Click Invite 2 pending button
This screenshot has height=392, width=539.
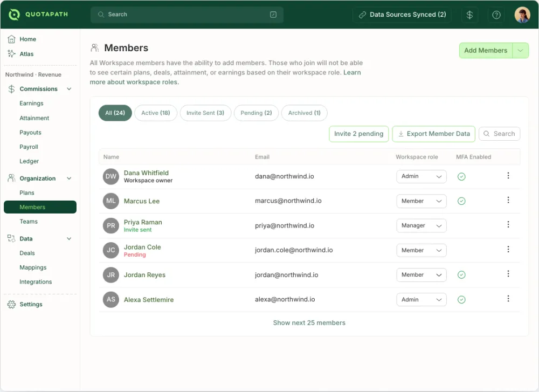point(358,134)
